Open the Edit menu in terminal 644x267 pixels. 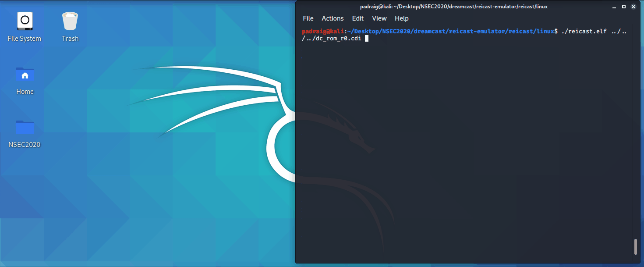pyautogui.click(x=358, y=18)
